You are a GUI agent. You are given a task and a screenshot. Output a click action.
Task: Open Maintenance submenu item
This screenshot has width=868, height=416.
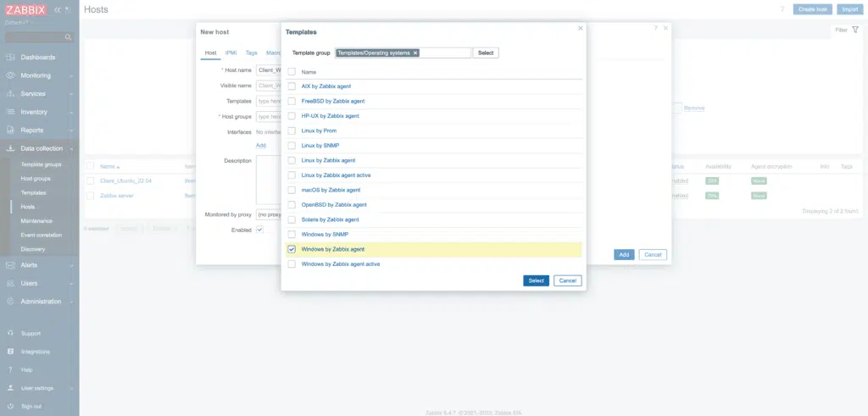(x=36, y=221)
